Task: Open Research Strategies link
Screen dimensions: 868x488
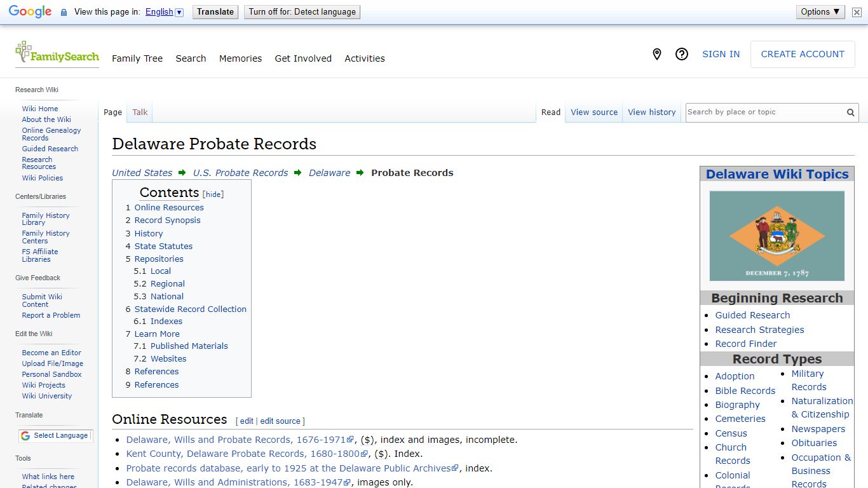Action: [759, 330]
